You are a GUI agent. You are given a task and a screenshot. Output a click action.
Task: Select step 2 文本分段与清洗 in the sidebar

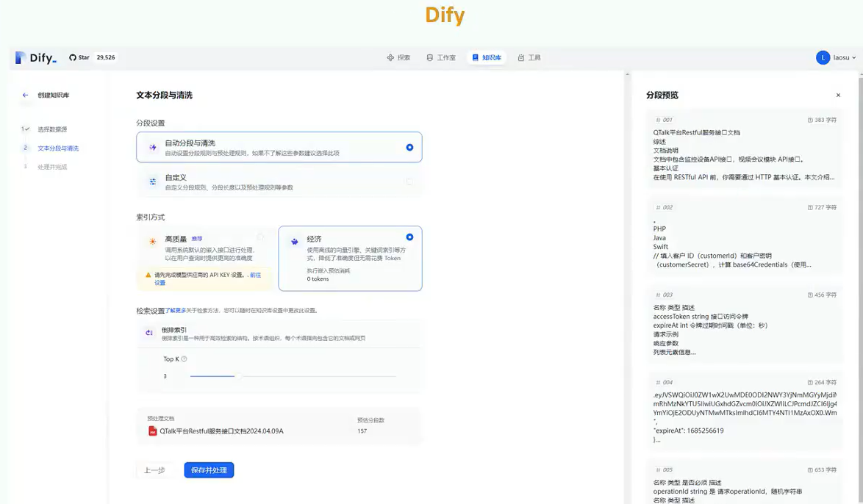[x=58, y=148]
